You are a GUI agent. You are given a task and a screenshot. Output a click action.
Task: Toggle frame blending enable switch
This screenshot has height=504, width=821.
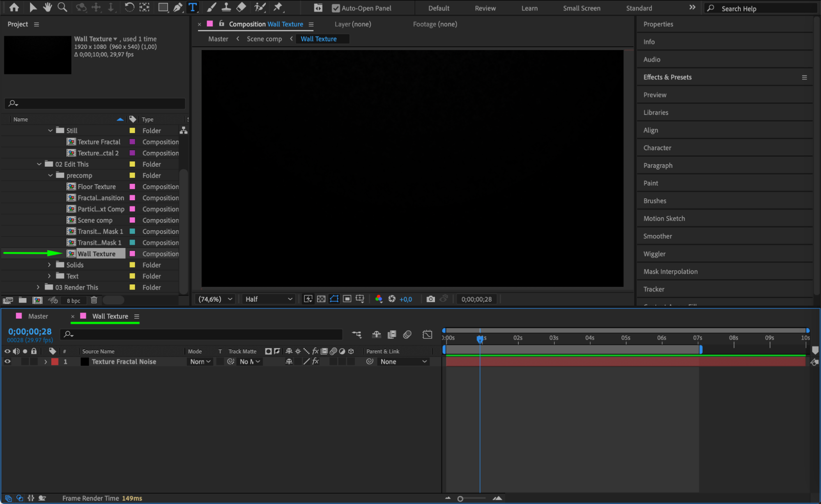point(392,335)
